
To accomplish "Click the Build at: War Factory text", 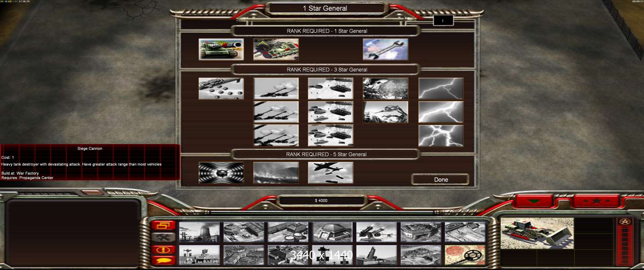I will [x=20, y=173].
